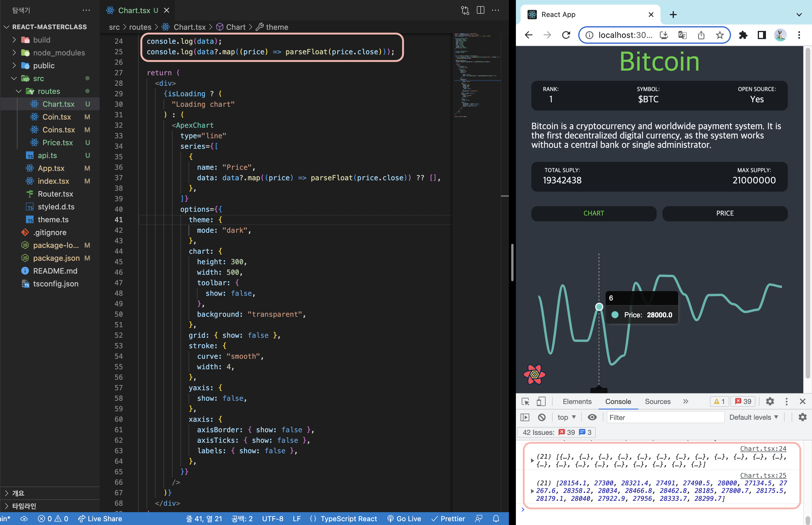812x525 pixels.
Task: Open React Query devtools flower logo
Action: click(x=535, y=374)
